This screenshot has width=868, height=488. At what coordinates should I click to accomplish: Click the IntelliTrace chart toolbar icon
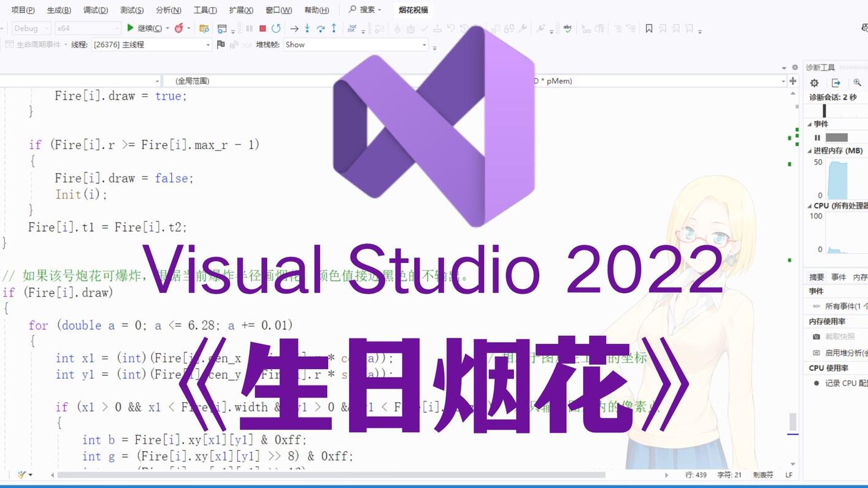(352, 28)
